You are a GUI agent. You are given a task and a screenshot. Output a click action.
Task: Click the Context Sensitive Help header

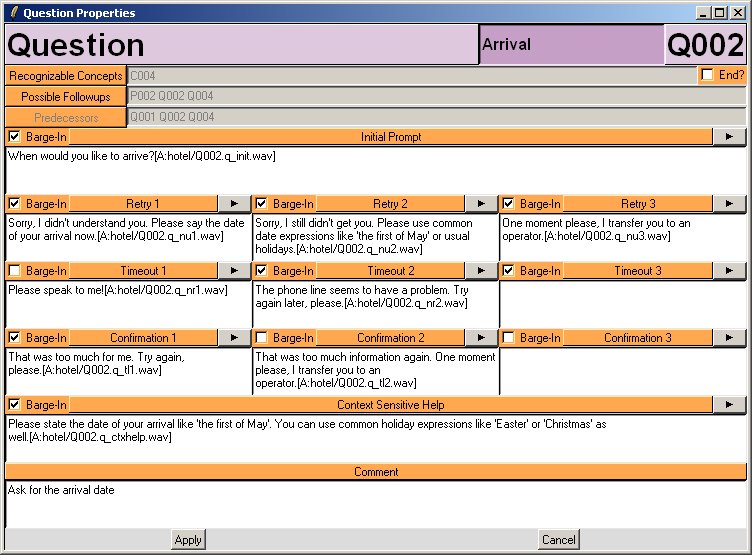(x=391, y=405)
